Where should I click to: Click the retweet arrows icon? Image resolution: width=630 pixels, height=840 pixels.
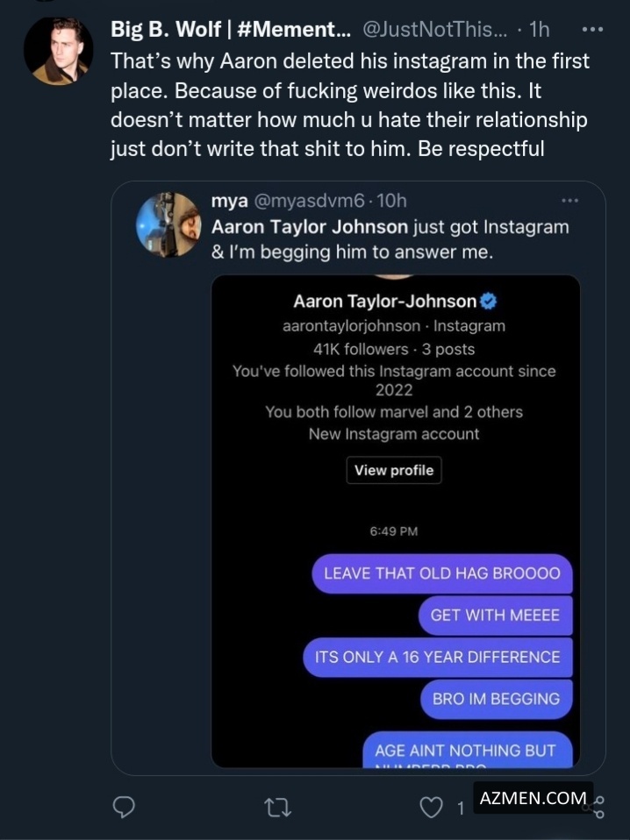(x=278, y=808)
